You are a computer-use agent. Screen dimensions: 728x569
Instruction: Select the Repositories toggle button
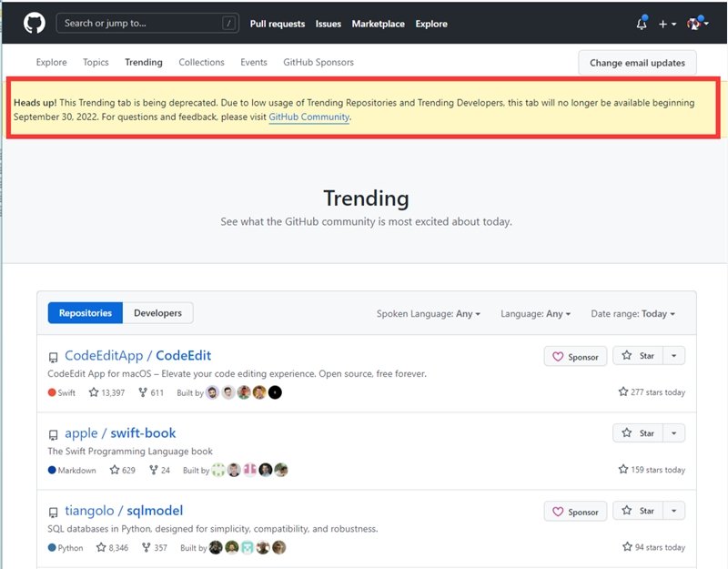86,313
